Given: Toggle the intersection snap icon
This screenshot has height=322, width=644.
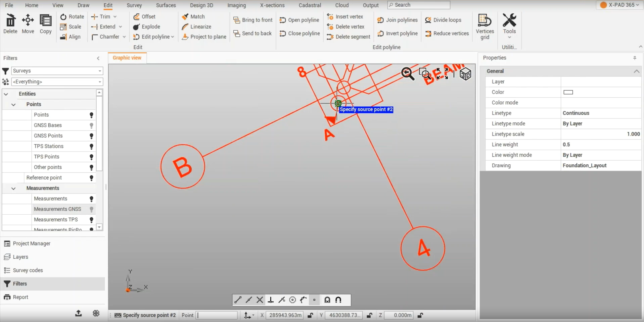Looking at the screenshot, I should (260, 300).
